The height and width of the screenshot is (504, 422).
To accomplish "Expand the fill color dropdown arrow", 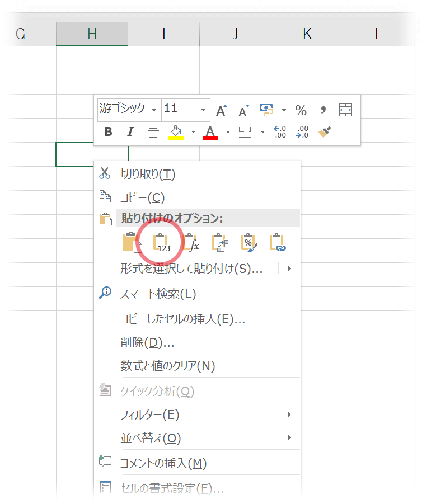I will (x=193, y=132).
